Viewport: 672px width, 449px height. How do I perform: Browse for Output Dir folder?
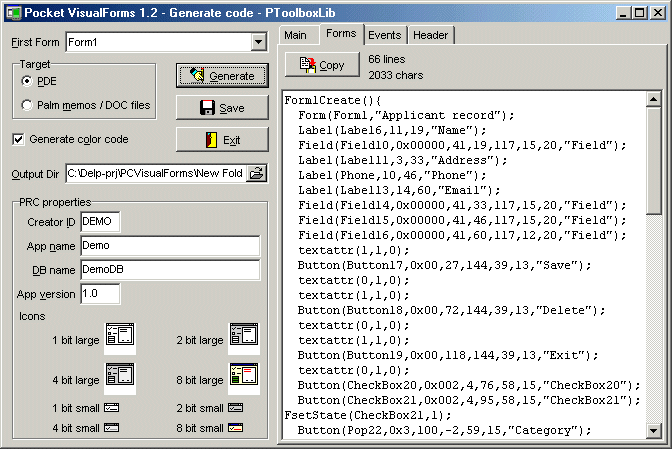click(x=257, y=174)
